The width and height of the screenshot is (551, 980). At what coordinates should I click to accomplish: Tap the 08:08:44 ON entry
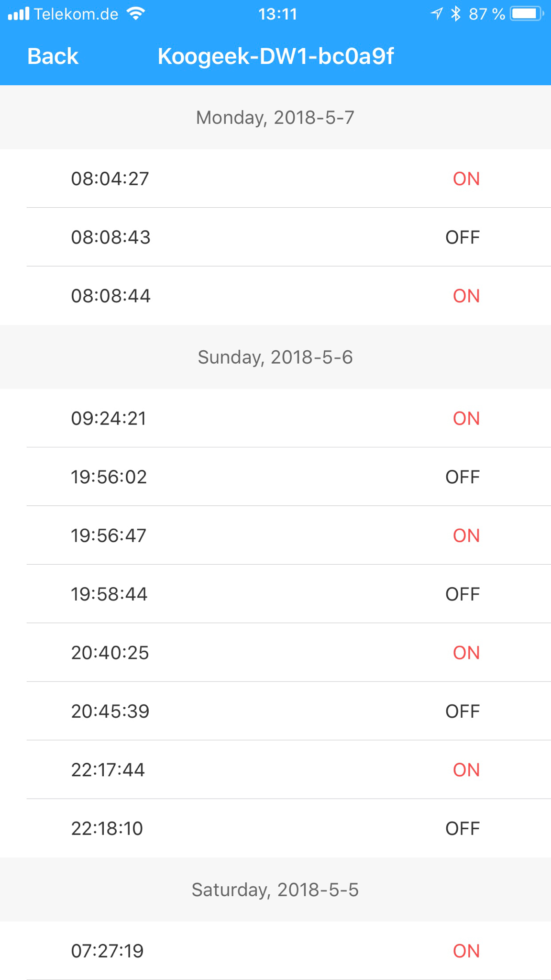pyautogui.click(x=275, y=296)
